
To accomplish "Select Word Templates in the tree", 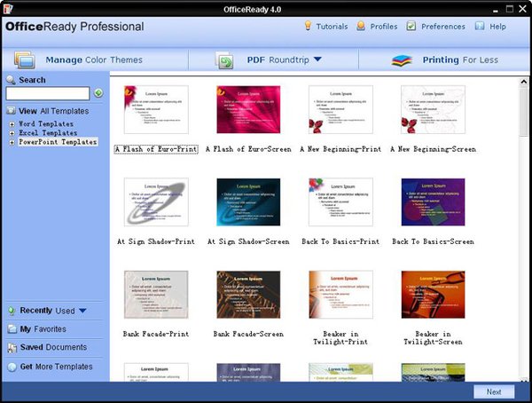I will (46, 124).
